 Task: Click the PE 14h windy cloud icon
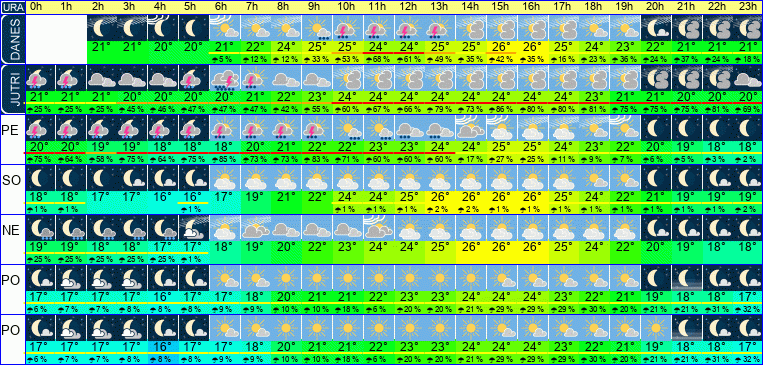tap(469, 128)
